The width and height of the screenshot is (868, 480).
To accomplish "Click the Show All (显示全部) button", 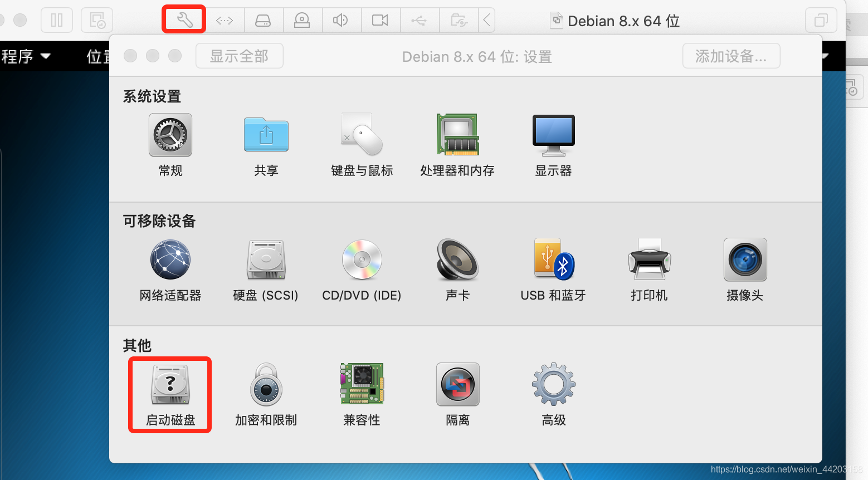I will pos(240,56).
